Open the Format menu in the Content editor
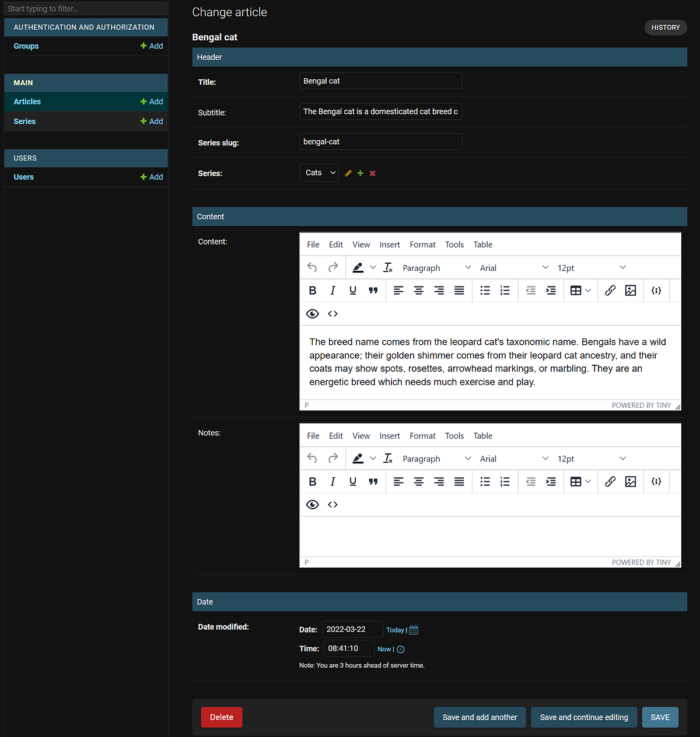Viewport: 700px width, 737px height. click(x=422, y=244)
